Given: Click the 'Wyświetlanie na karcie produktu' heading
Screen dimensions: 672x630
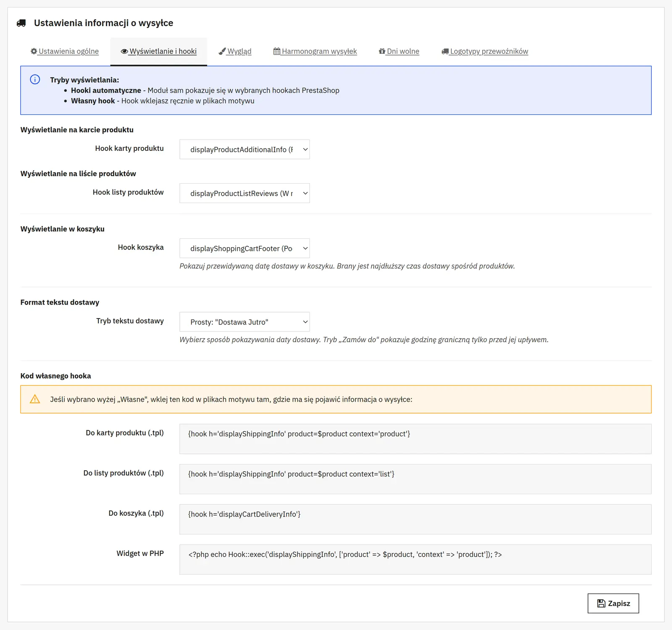Looking at the screenshot, I should click(x=77, y=130).
